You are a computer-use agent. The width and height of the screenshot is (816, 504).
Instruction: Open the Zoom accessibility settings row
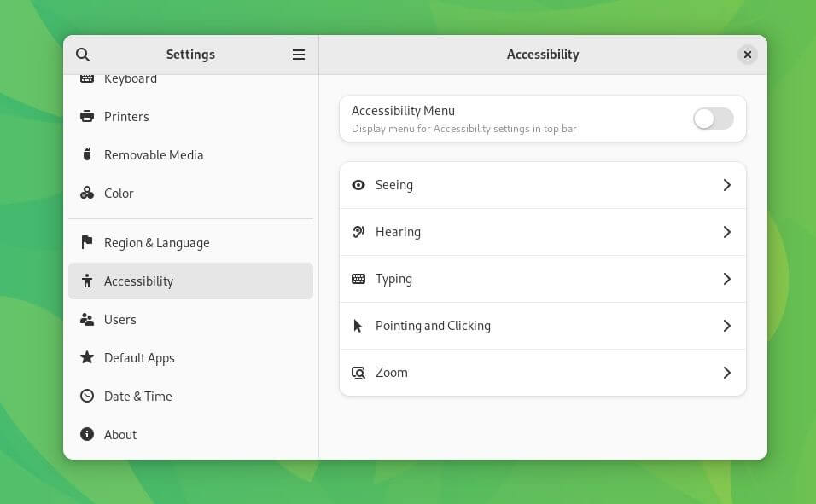pos(543,372)
